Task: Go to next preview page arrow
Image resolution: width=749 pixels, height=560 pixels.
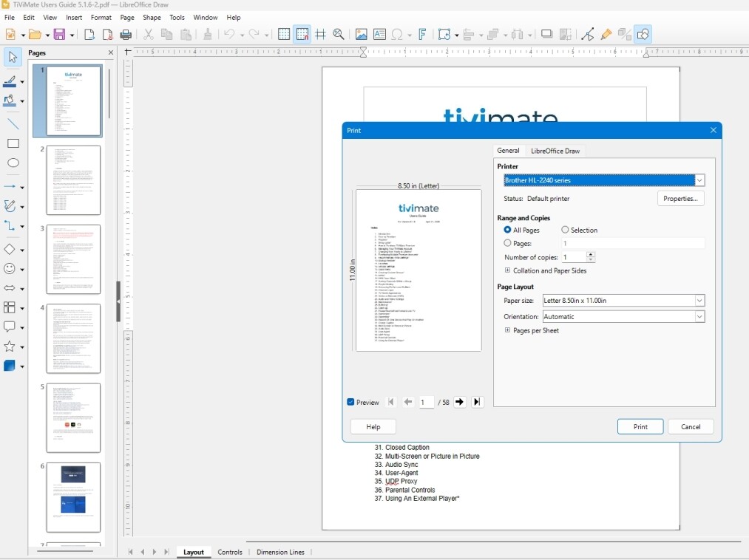Action: 459,402
